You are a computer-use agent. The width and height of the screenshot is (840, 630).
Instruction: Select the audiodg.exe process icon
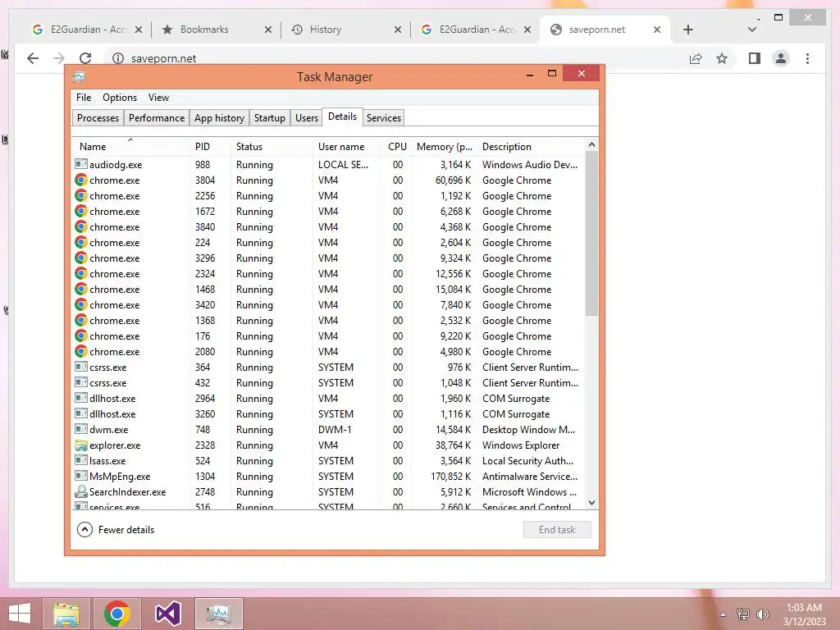tap(81, 164)
